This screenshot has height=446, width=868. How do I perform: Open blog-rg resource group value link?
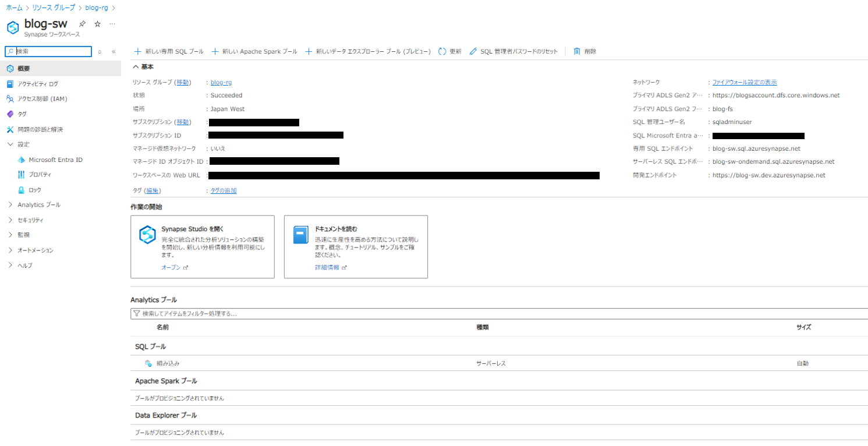tap(221, 83)
